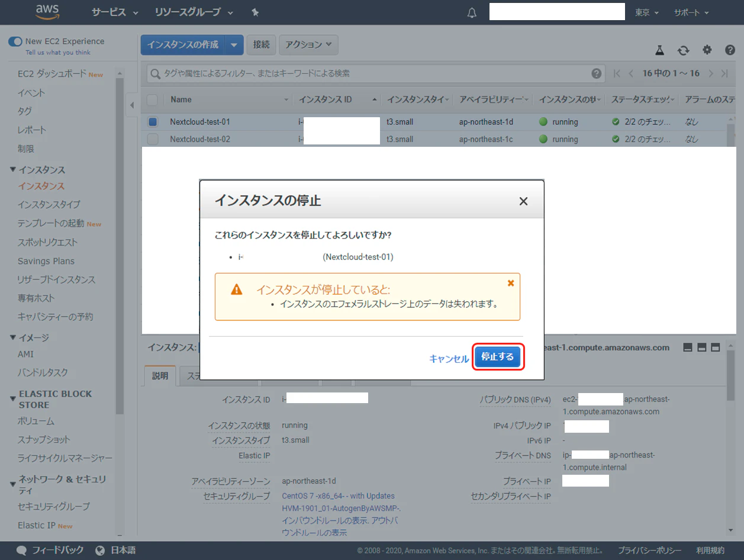744x560 pixels.
Task: Open Elastic IP in sidebar
Action: (36, 525)
